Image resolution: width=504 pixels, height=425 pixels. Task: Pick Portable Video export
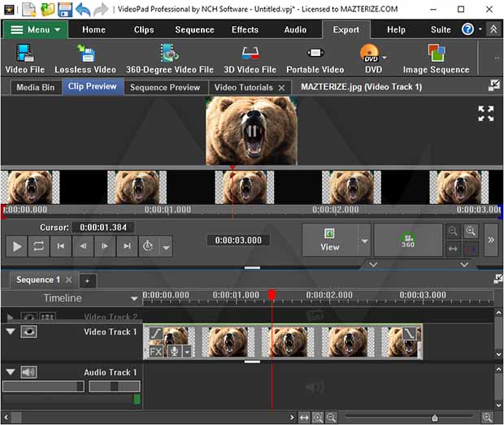point(315,59)
